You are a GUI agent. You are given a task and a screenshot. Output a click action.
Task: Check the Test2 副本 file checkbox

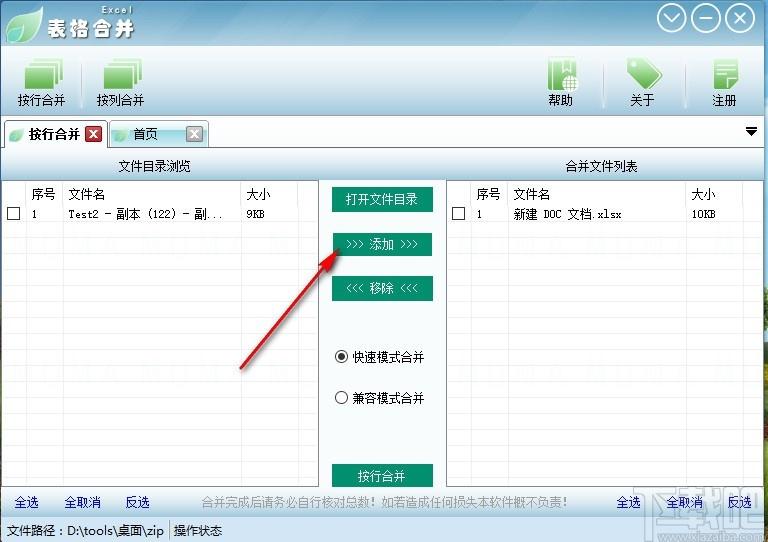point(14,213)
